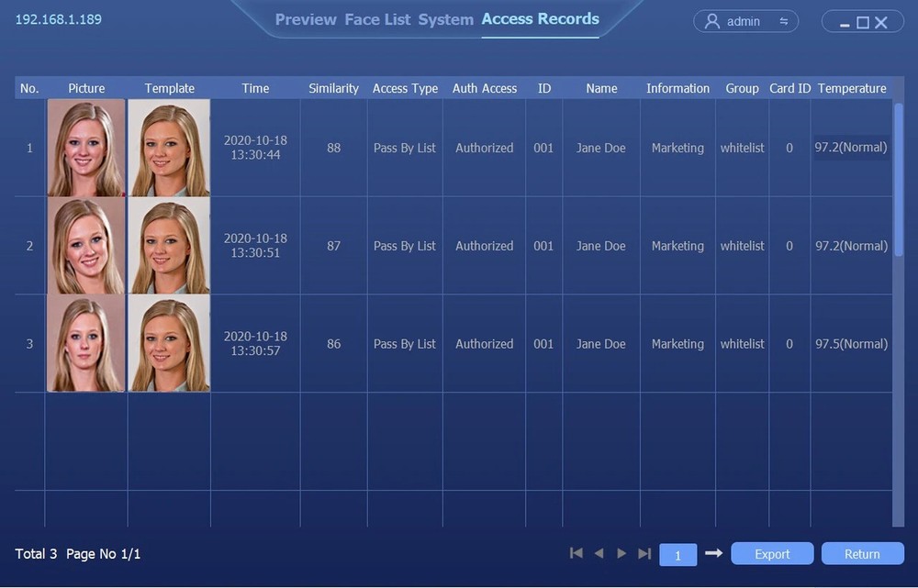Viewport: 918px width, 588px height.
Task: Click the Name column header
Action: 602,88
